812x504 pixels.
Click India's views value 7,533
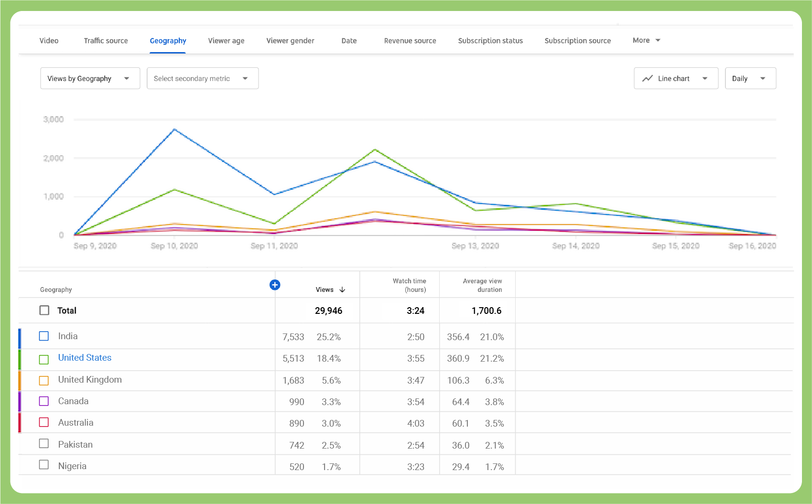293,337
